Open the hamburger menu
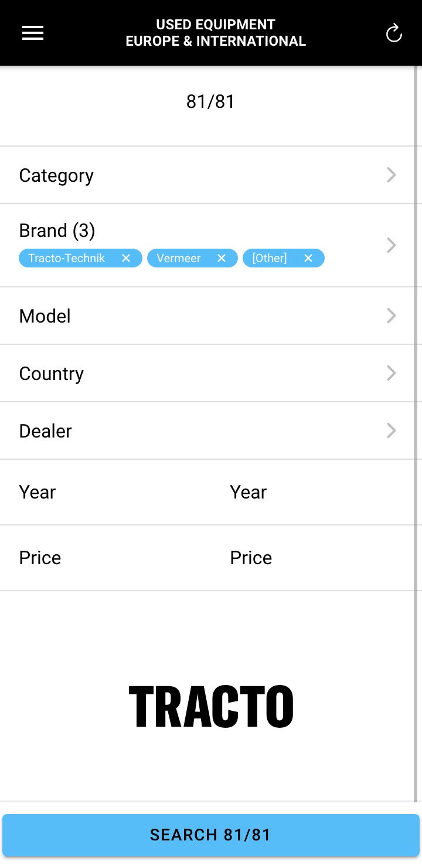This screenshot has height=868, width=422. [x=33, y=33]
